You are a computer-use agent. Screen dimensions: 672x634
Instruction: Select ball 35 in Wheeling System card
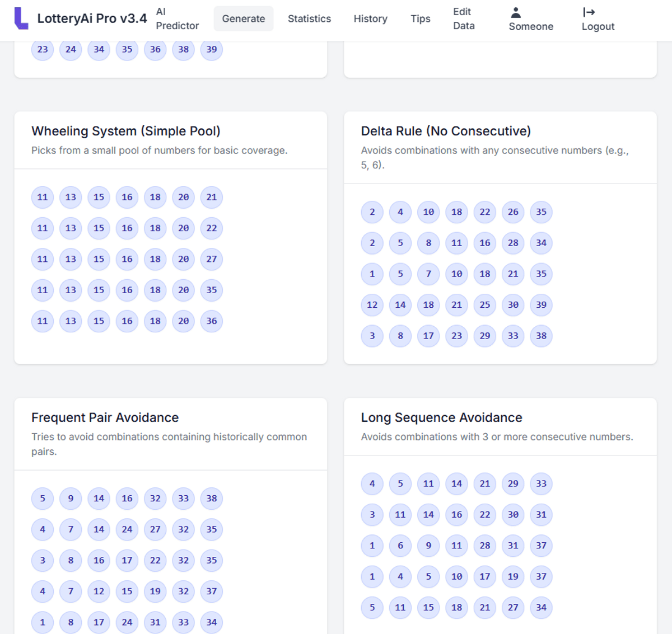pos(212,290)
